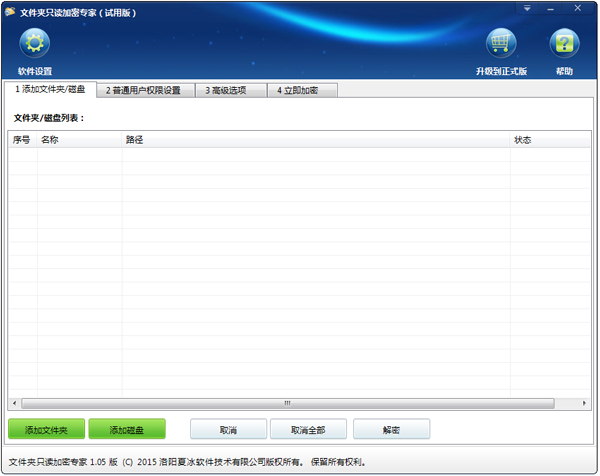Click the 解密 button
The height and width of the screenshot is (476, 600).
click(x=391, y=429)
